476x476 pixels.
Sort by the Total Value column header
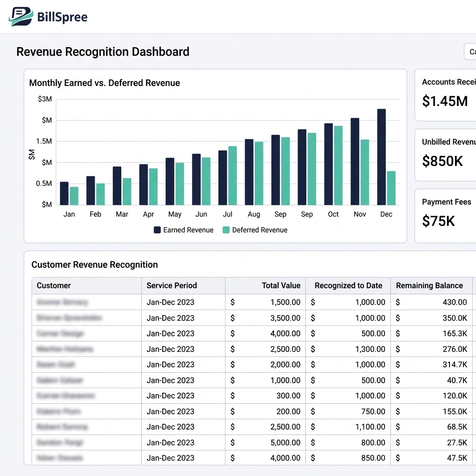(265, 285)
